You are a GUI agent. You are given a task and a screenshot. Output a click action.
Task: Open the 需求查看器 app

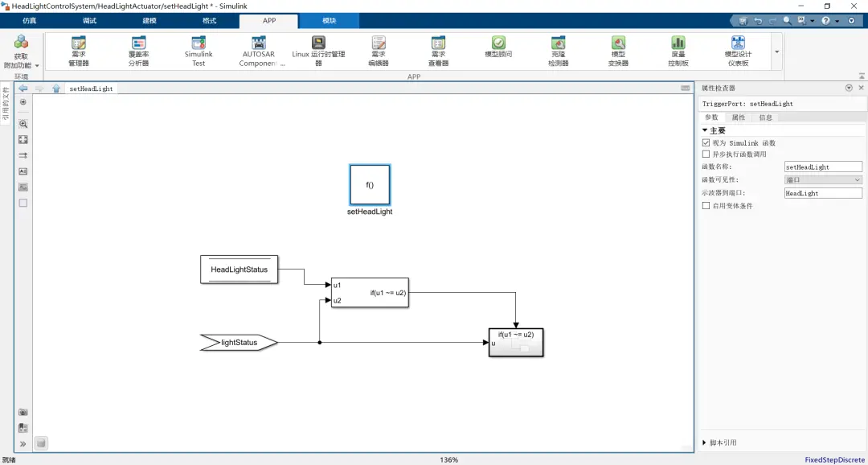point(439,51)
